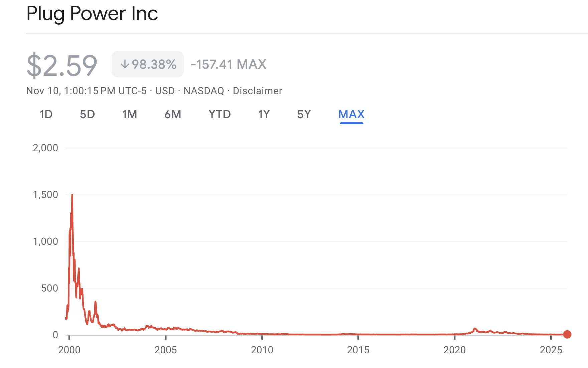Select the 5Y chart view
588x368 pixels.
[x=304, y=114]
